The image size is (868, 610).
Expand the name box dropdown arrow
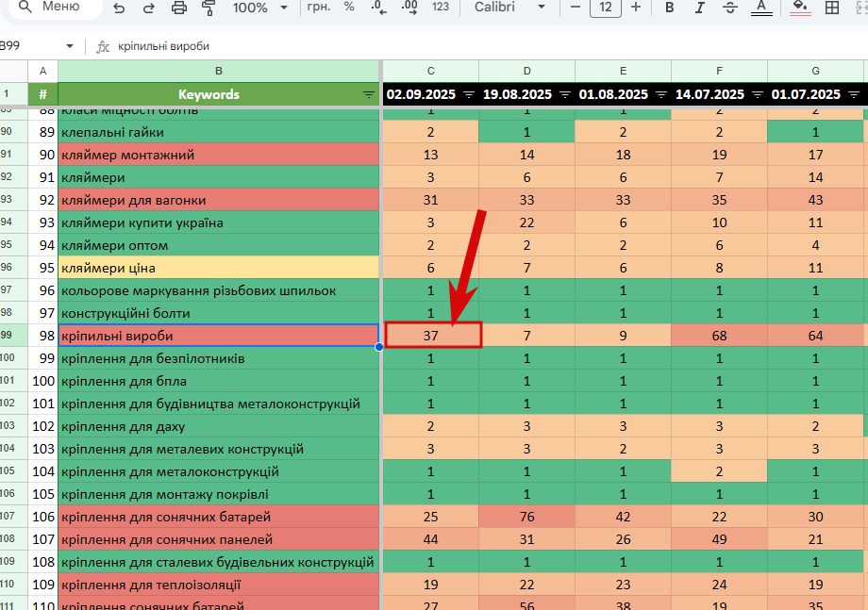click(70, 46)
